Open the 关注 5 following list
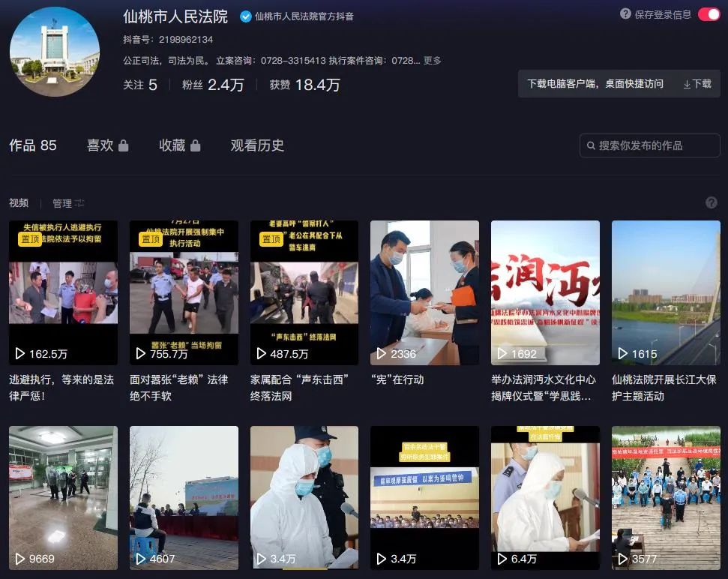This screenshot has width=728, height=579. [139, 85]
